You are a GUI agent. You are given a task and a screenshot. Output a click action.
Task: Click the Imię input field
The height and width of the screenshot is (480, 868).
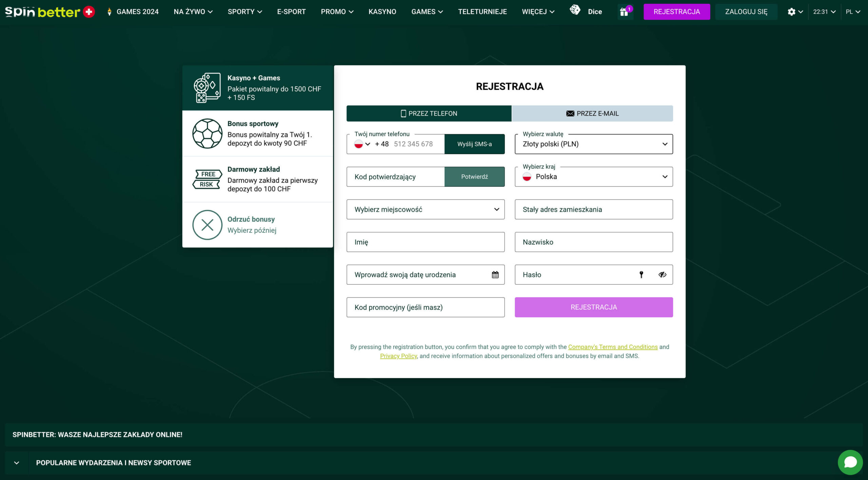coord(425,242)
